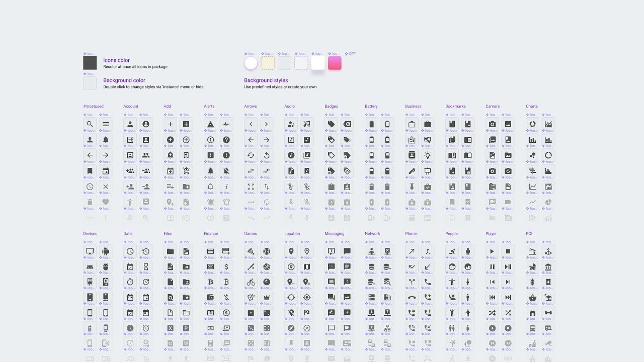Select the magnifying glass search icon under #mostused

pyautogui.click(x=90, y=124)
